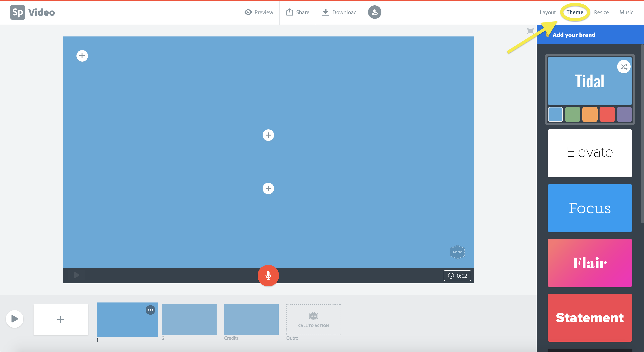The width and height of the screenshot is (644, 352).
Task: Choose the blue Tidal color swatch
Action: point(555,114)
